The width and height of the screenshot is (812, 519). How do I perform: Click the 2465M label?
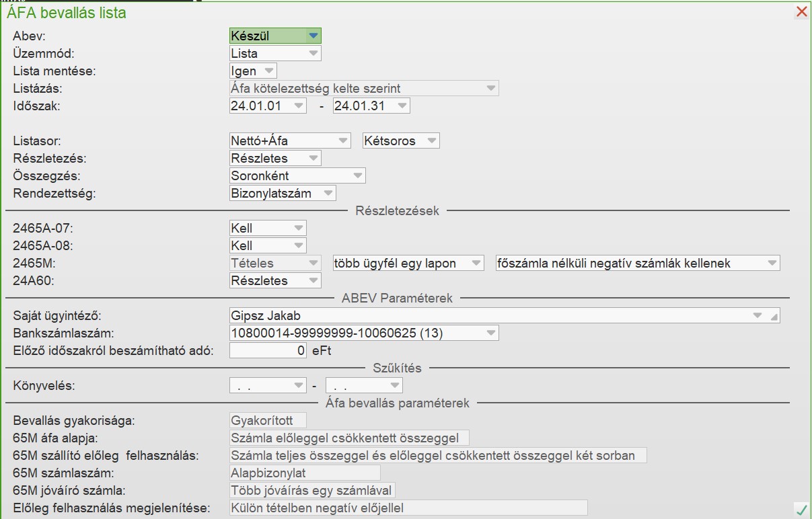(33, 264)
